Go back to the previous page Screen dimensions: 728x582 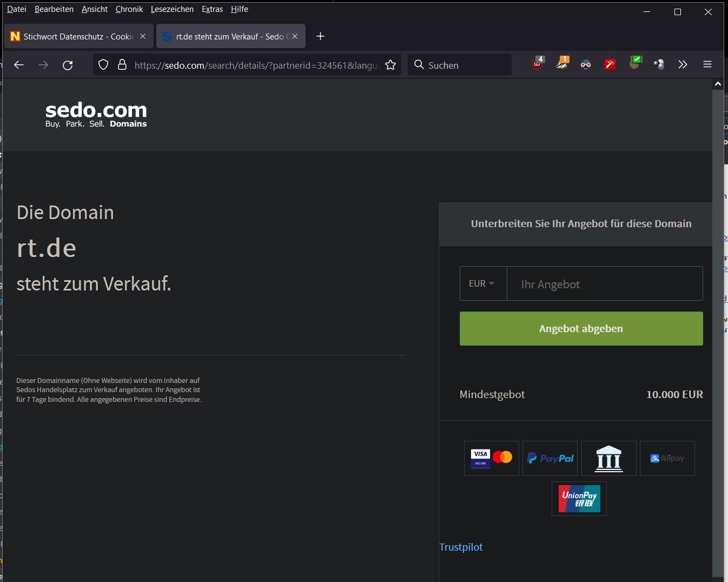point(19,65)
